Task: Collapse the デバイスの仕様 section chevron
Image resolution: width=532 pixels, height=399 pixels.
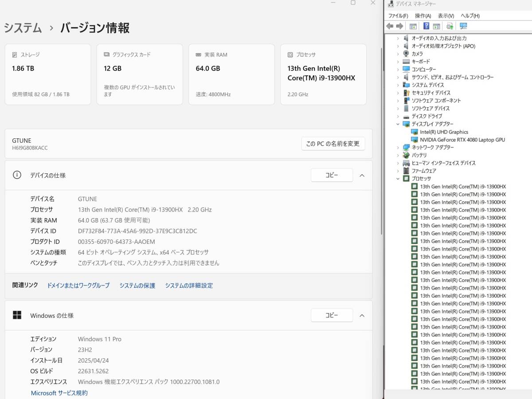Action: point(362,176)
